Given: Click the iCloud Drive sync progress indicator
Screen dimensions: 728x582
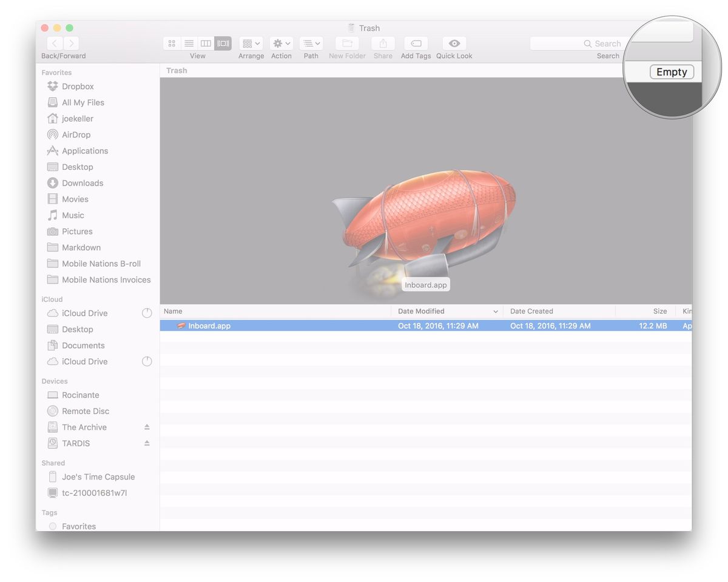Looking at the screenshot, I should 147,313.
